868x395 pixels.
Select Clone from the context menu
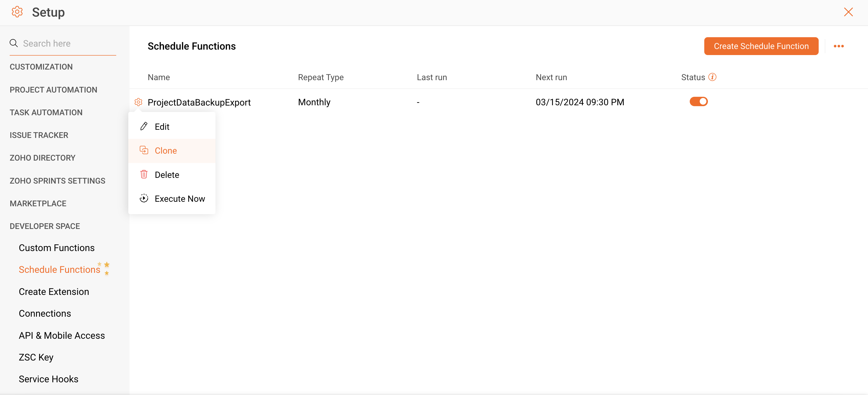tap(166, 151)
